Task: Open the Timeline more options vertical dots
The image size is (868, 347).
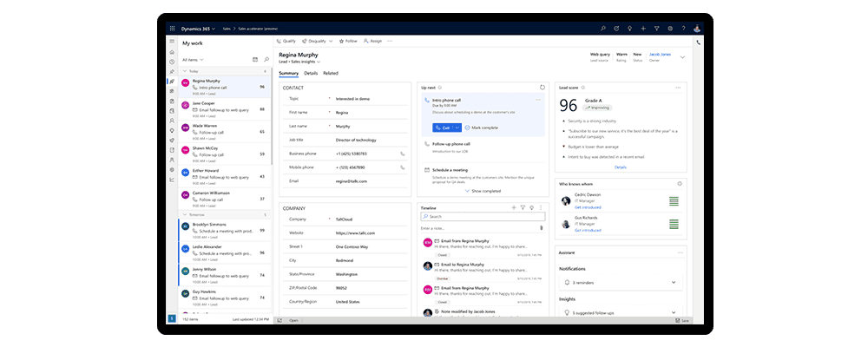Action: point(540,207)
